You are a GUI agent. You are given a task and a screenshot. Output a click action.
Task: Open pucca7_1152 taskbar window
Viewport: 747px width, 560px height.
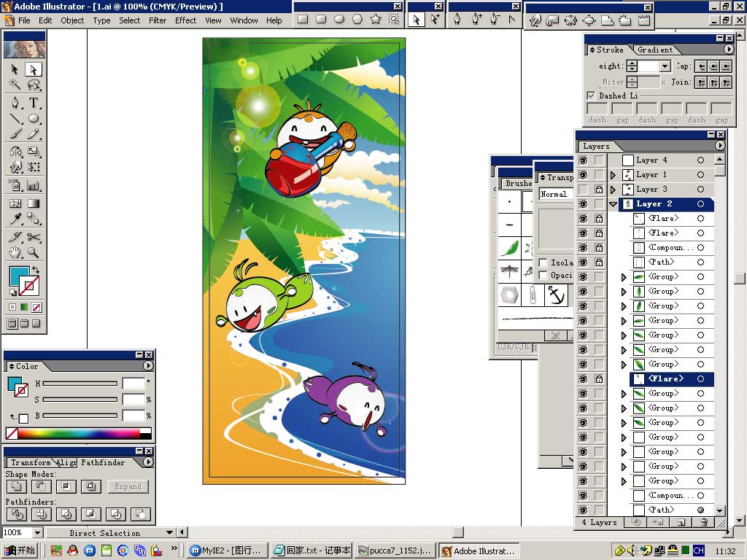[x=396, y=551]
